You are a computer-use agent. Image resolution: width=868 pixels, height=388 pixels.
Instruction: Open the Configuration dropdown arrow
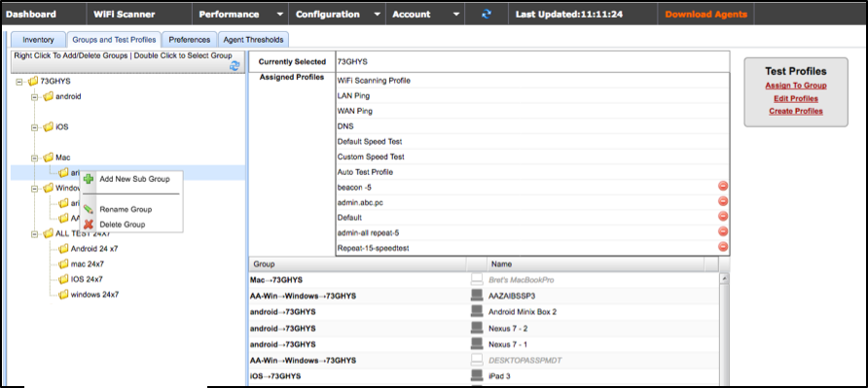pyautogui.click(x=377, y=15)
